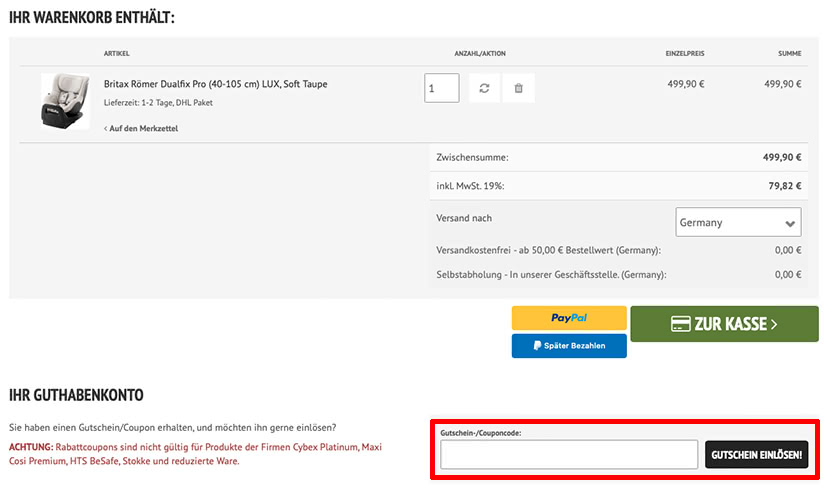
Task: Click the refresh quantity icon
Action: coord(484,88)
